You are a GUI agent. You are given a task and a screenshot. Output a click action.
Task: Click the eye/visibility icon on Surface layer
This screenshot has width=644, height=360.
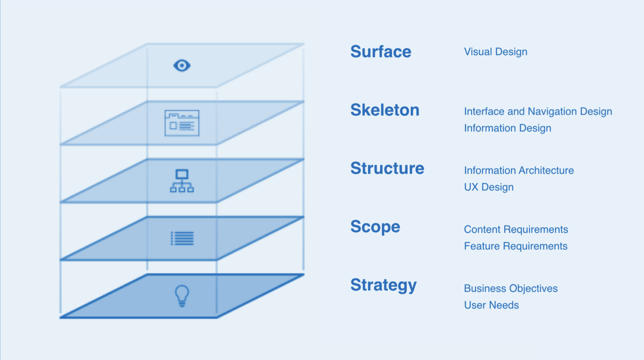click(x=182, y=65)
